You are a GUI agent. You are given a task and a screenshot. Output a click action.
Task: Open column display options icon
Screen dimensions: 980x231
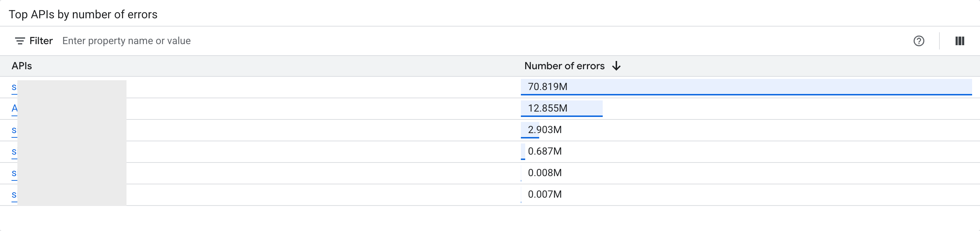pyautogui.click(x=960, y=41)
